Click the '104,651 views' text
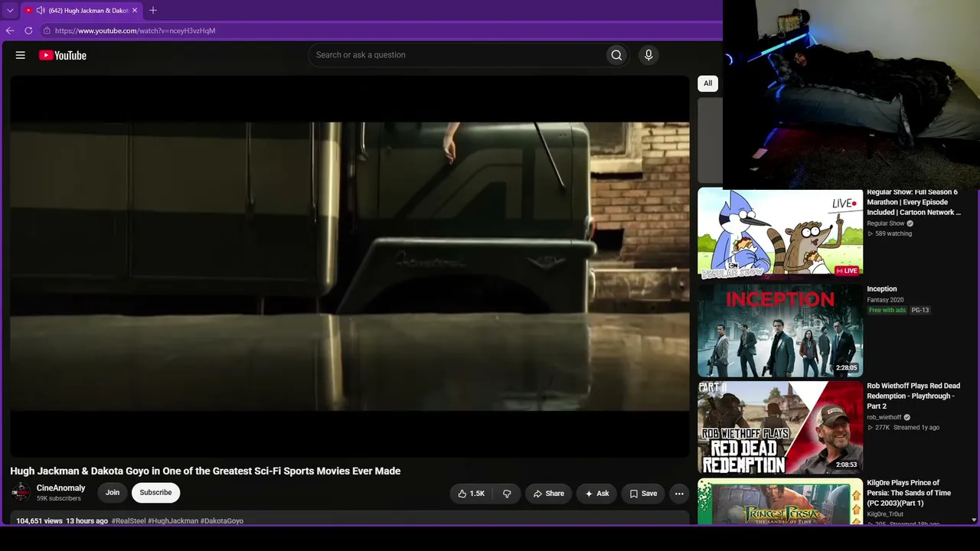Image resolution: width=980 pixels, height=551 pixels. coord(39,521)
